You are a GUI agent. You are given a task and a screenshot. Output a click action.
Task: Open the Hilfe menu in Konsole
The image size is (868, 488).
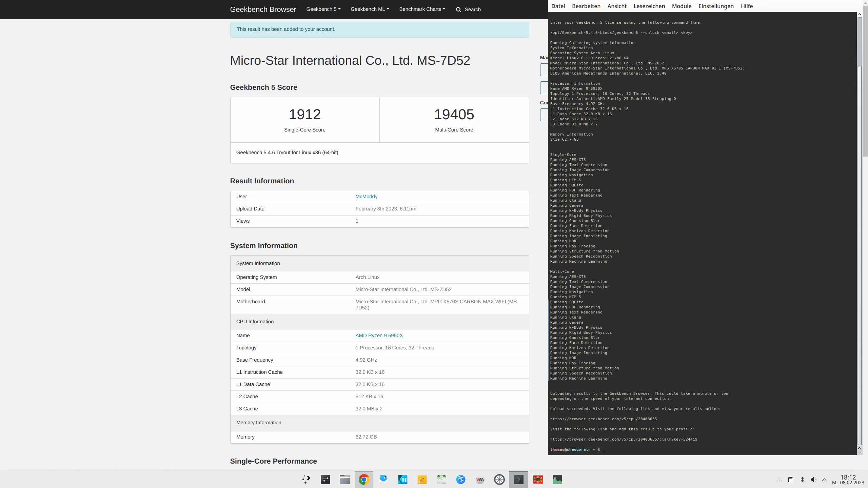tap(747, 6)
